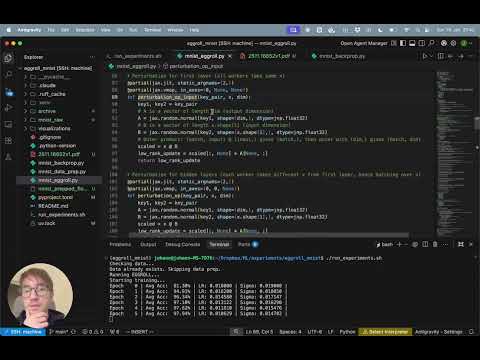This screenshot has height=360, width=480.
Task: Close the bottom terminal panel
Action: pos(471,244)
